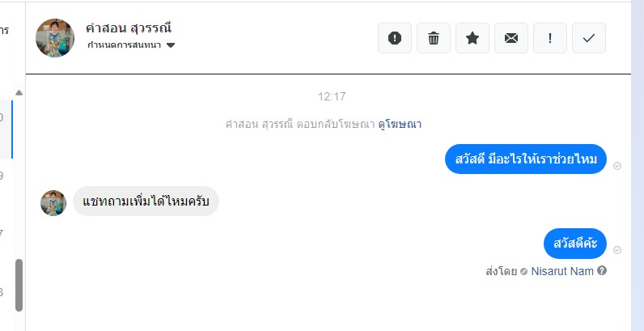Click small avatar beside incoming message
Image resolution: width=644 pixels, height=331 pixels.
pos(53,202)
